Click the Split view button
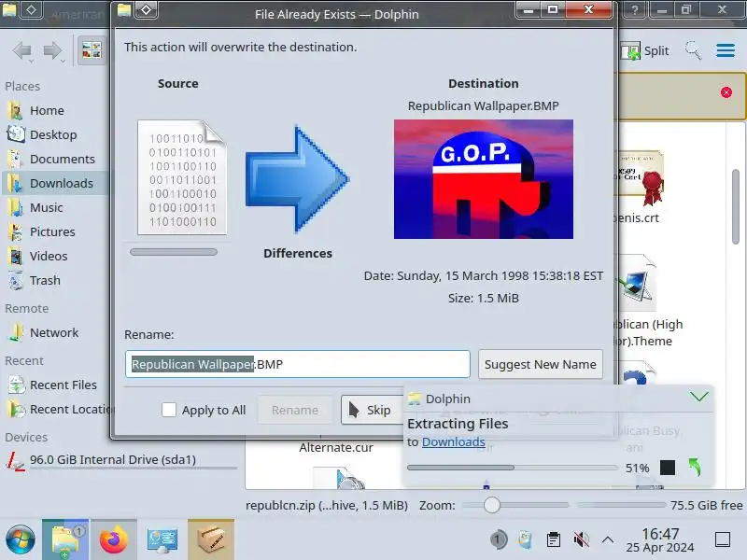Image resolution: width=747 pixels, height=560 pixels. click(645, 50)
